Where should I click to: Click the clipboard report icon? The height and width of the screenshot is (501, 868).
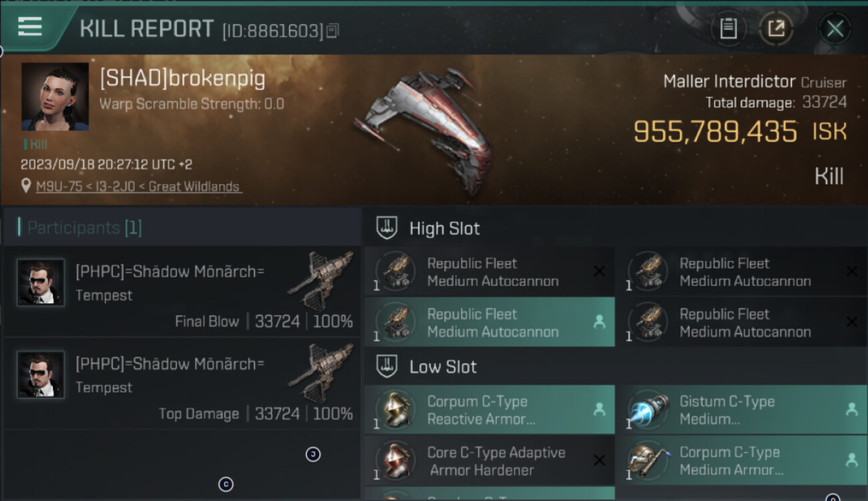click(x=728, y=29)
